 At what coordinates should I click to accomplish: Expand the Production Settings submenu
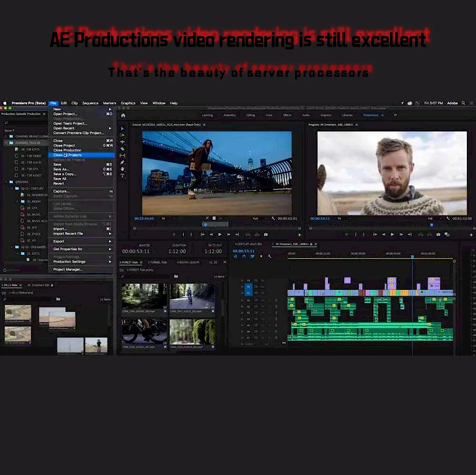(x=110, y=262)
